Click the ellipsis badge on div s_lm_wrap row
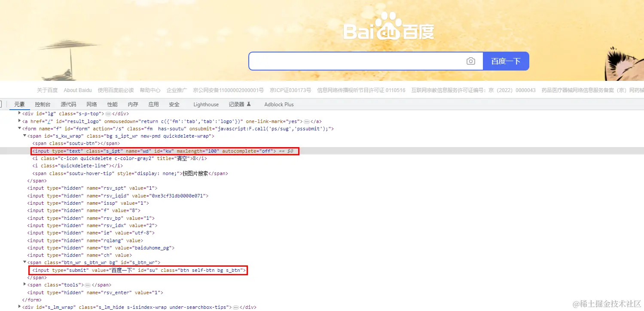This screenshot has width=644, height=311. tap(235, 308)
